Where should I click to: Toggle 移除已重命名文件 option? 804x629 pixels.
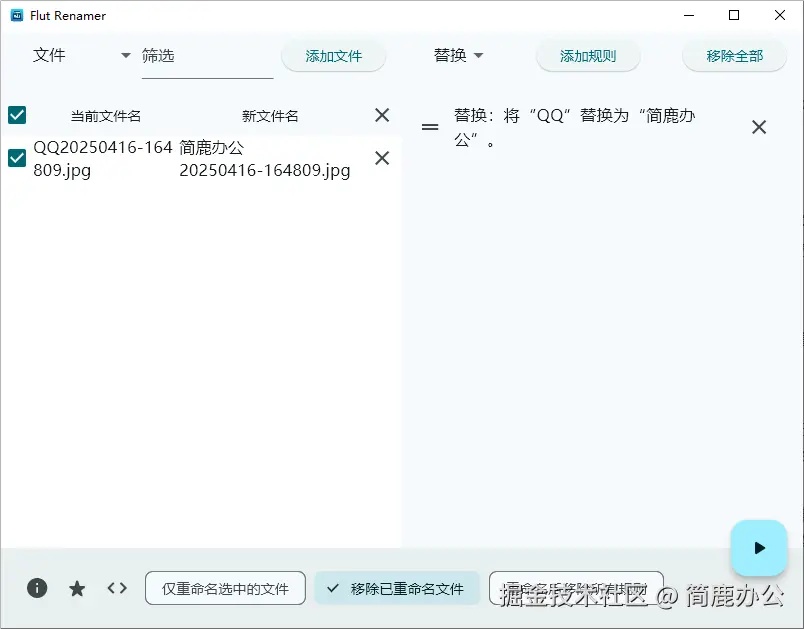(397, 589)
